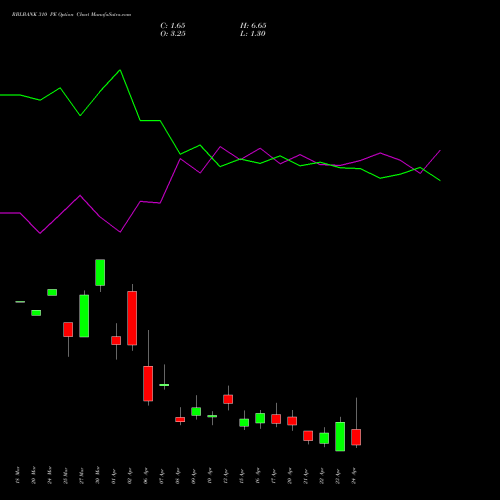
Task: Click the 24 Apr date label
Action: [354, 475]
